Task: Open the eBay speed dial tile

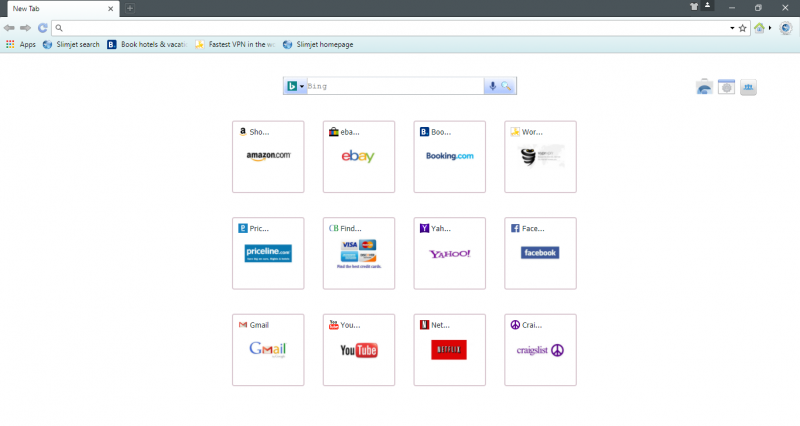Action: pos(359,157)
